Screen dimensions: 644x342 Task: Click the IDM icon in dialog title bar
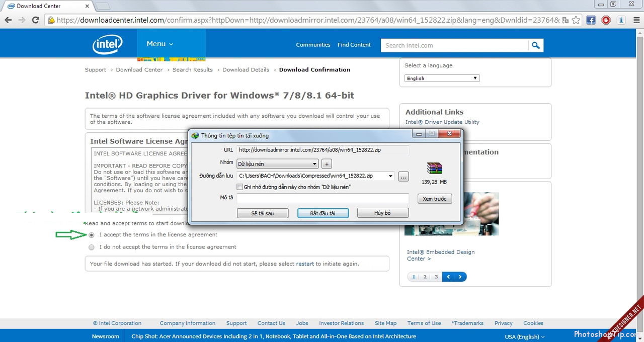pos(195,135)
